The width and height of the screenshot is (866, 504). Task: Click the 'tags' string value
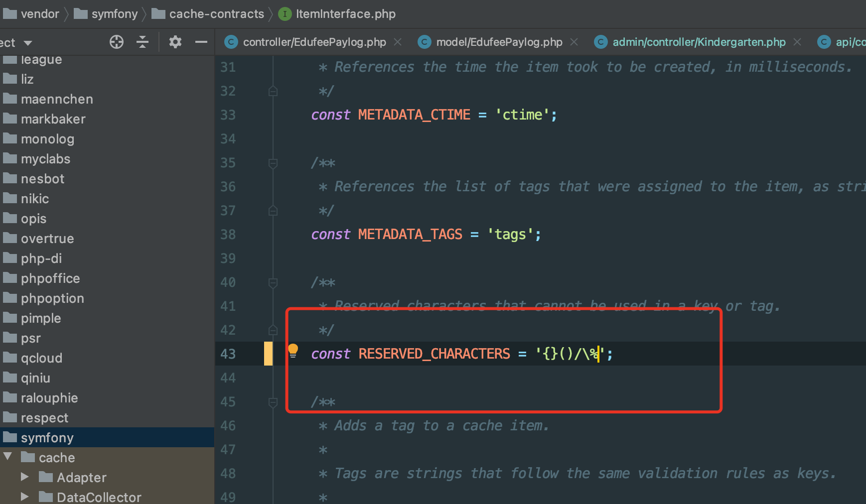(x=510, y=234)
